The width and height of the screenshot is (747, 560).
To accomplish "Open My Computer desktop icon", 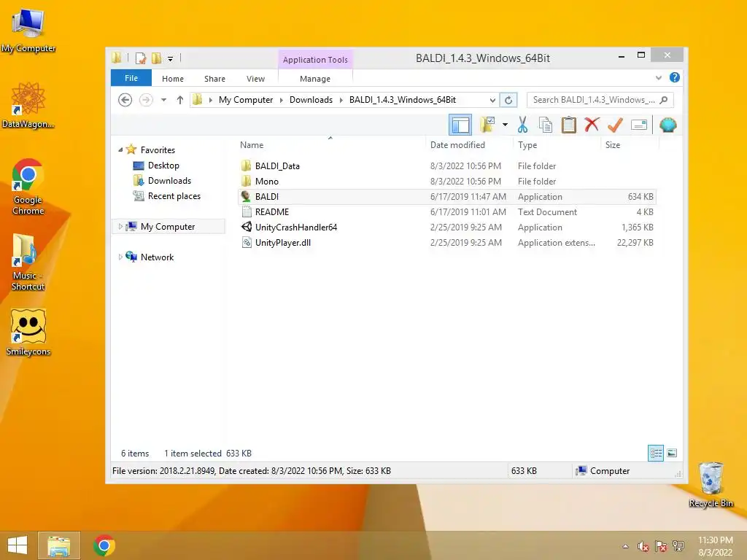I will coord(28,30).
